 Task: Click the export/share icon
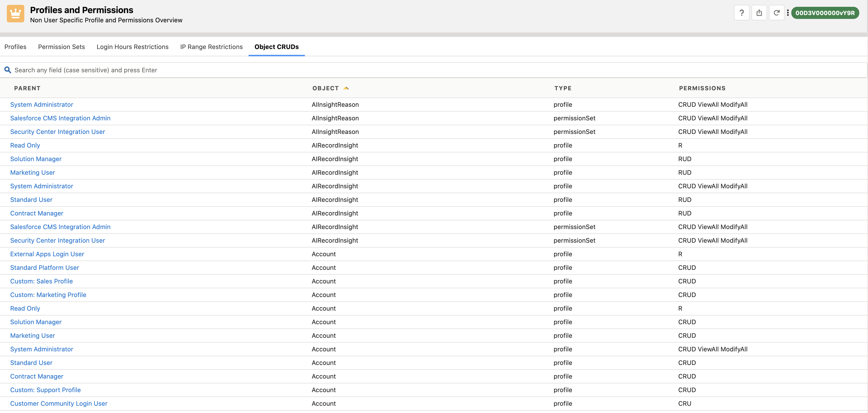759,12
